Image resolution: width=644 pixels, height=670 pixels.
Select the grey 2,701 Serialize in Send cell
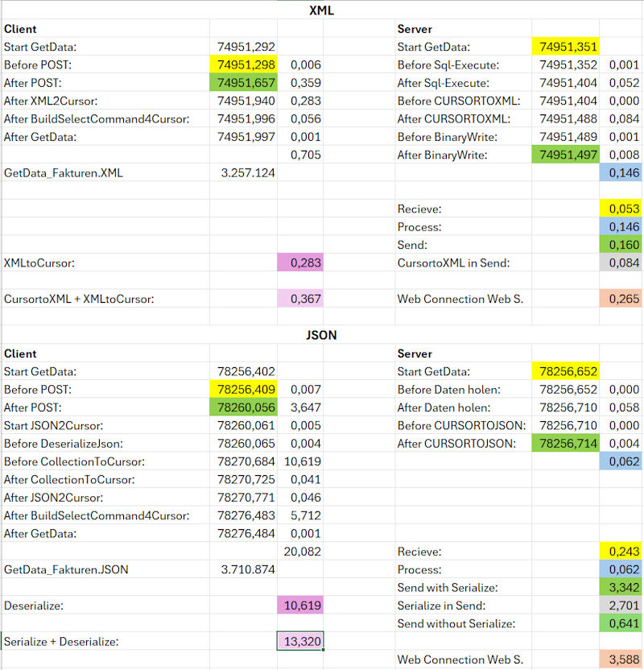coord(621,605)
